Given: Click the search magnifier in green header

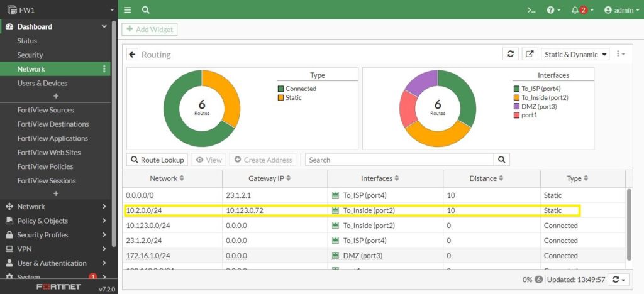Looking at the screenshot, I should tap(146, 10).
